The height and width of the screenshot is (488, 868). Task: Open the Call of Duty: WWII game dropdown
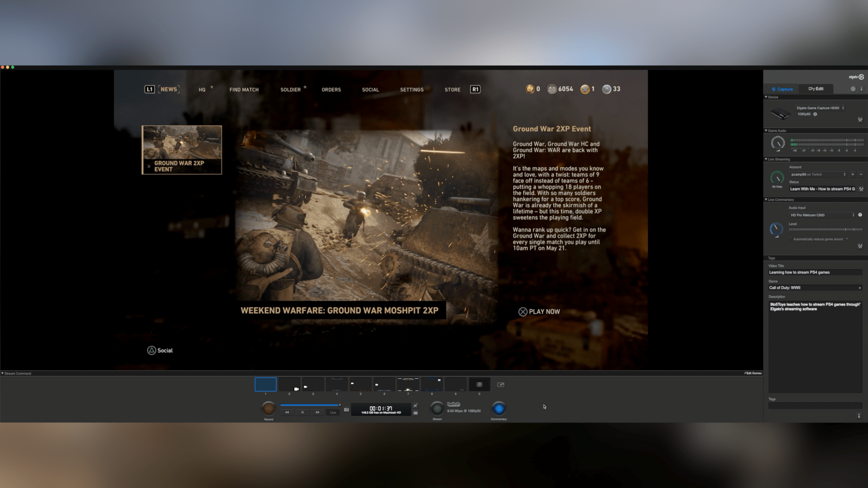pos(815,288)
